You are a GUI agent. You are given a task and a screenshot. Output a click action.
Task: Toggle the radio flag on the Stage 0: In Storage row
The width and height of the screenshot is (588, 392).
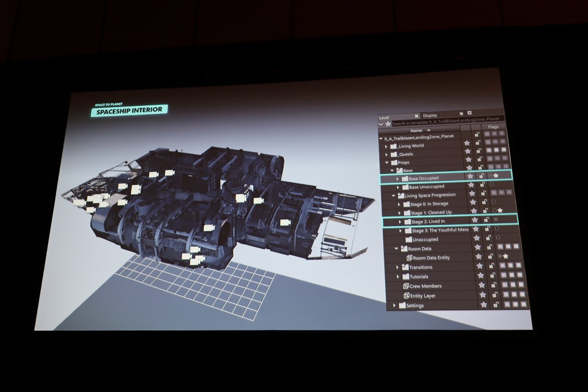pos(493,201)
